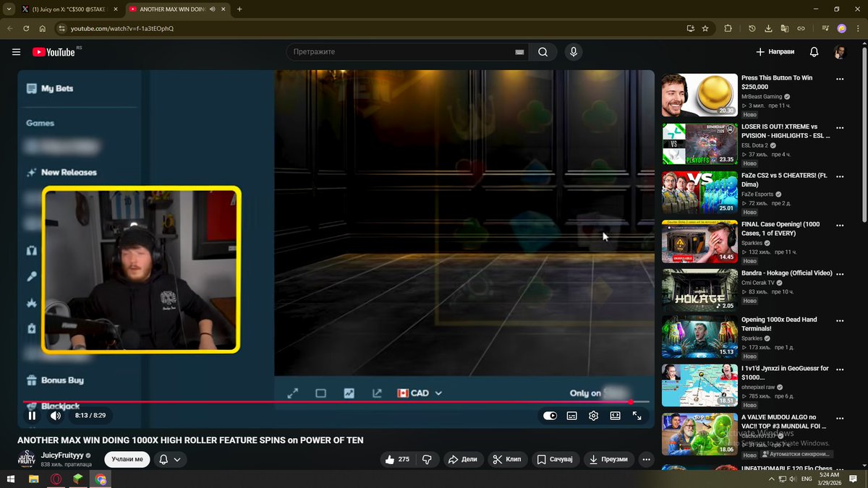Open options for Bandra - Hokage video
This screenshot has width=868, height=488.
[840, 274]
